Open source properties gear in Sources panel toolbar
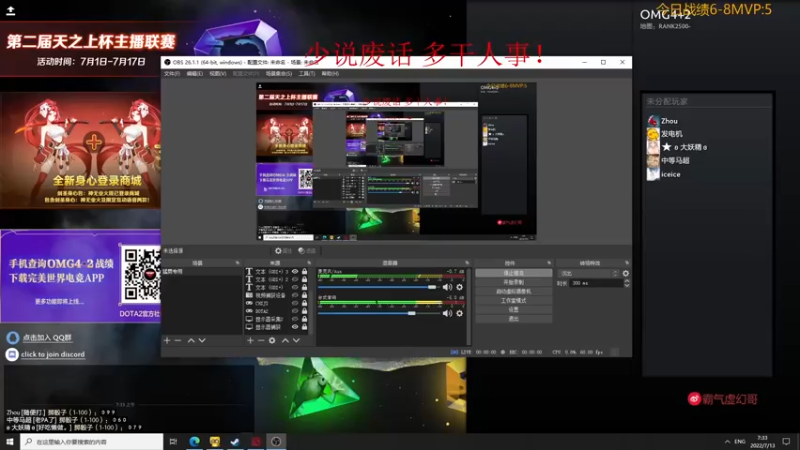 click(272, 340)
